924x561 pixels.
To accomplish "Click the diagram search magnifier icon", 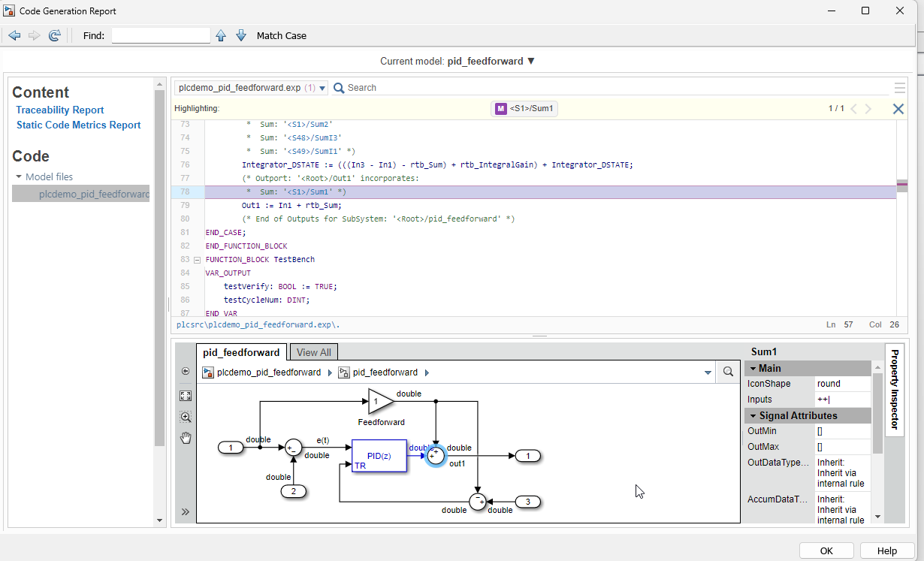I will tap(727, 372).
